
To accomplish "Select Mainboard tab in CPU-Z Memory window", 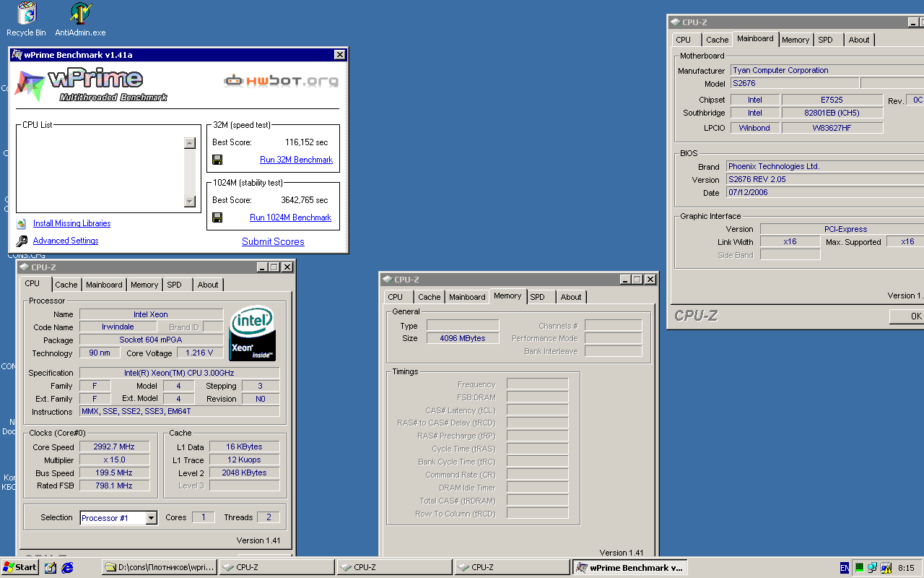I will click(x=467, y=297).
